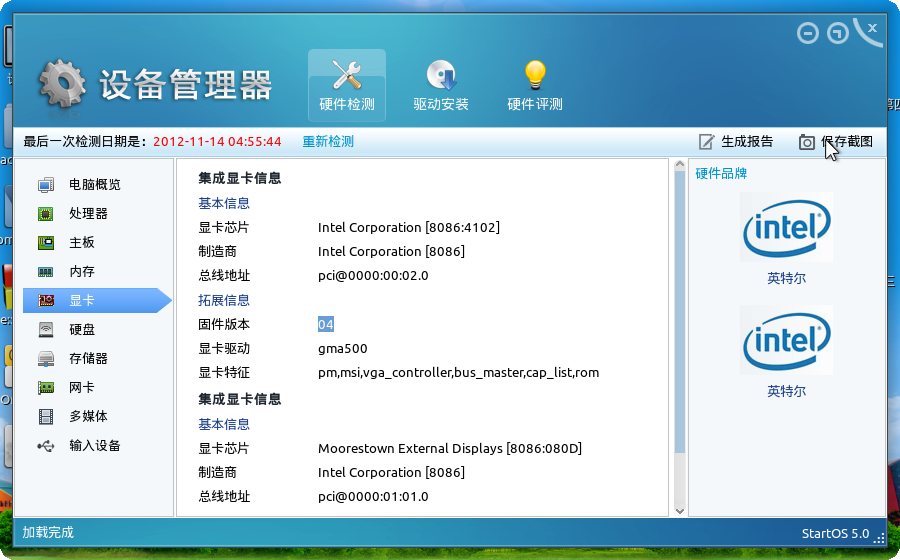
Task: Click the 显卡 graphics card icon
Action: point(46,301)
